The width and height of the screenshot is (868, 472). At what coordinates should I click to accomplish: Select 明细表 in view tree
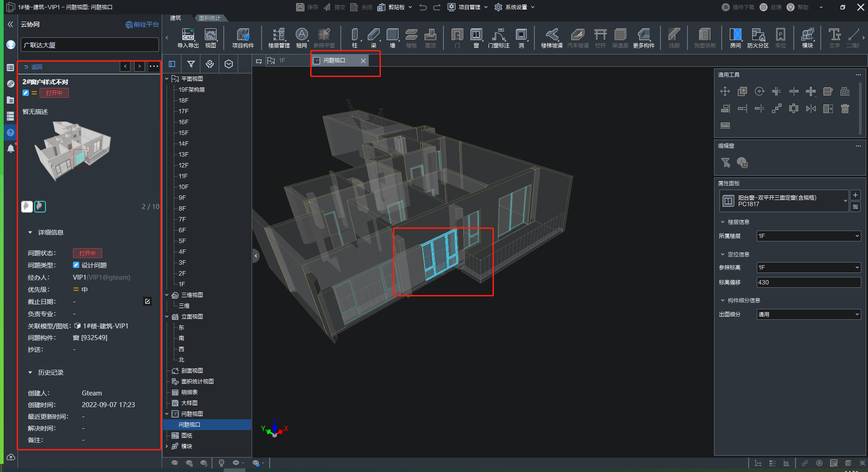pyautogui.click(x=189, y=392)
